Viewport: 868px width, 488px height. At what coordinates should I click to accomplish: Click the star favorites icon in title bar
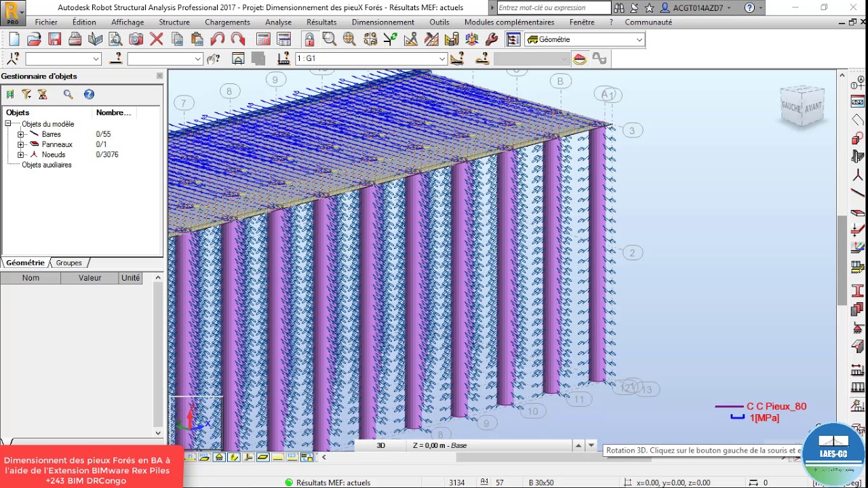pos(649,8)
